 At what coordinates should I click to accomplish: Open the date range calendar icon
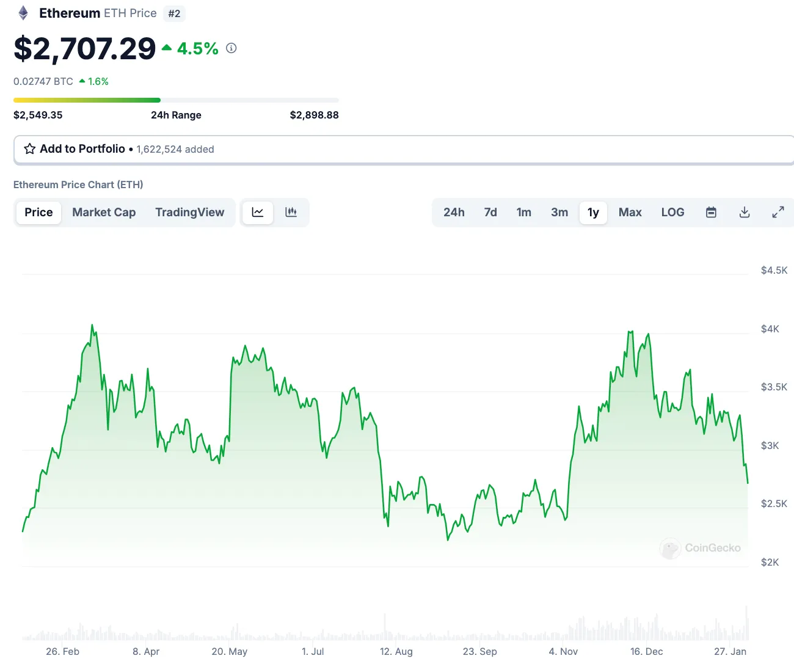point(711,212)
